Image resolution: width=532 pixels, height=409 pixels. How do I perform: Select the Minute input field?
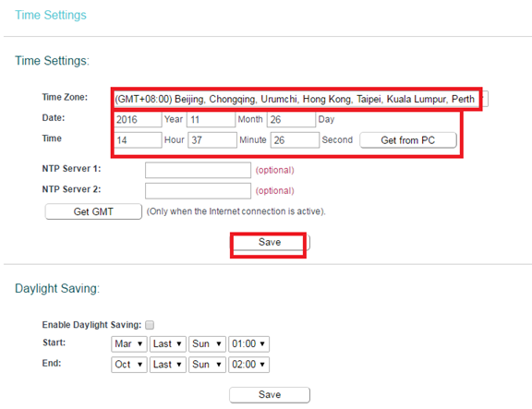pos(212,140)
